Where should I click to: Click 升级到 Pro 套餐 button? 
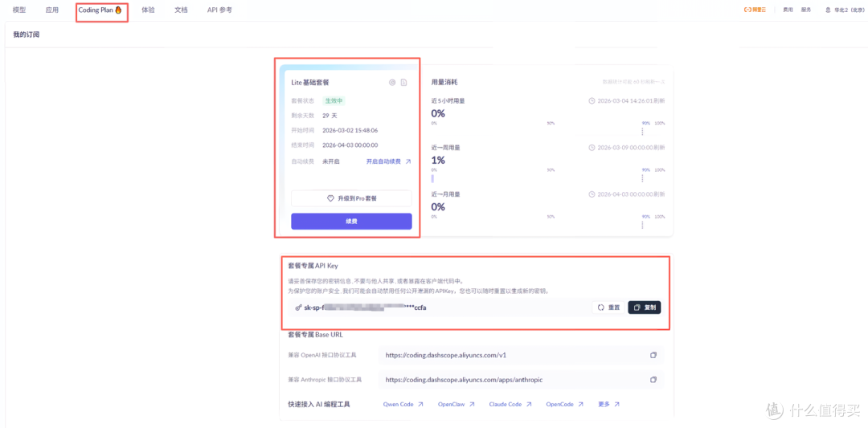tap(351, 198)
